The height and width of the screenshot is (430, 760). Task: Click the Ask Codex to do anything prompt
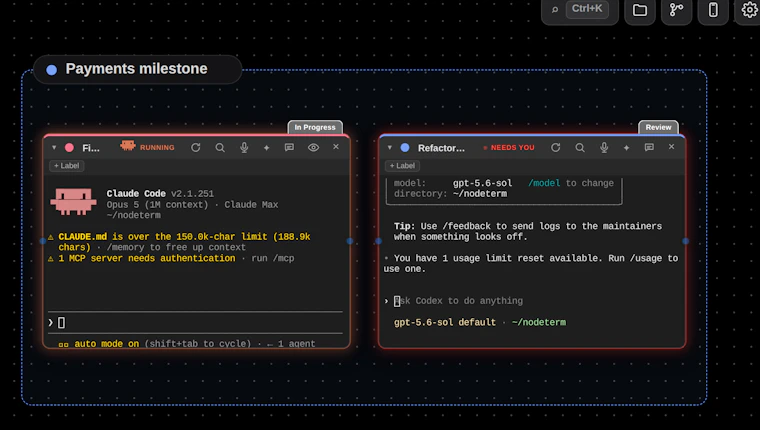pos(459,301)
